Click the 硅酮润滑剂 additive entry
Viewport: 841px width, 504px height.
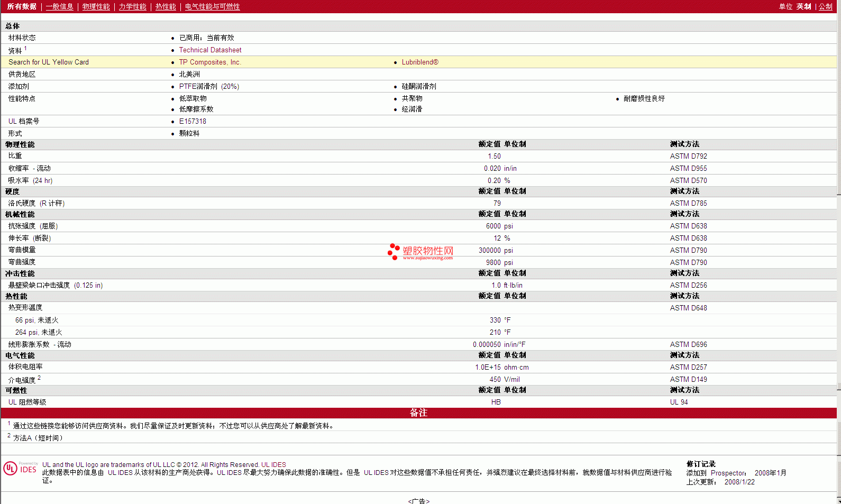419,87
